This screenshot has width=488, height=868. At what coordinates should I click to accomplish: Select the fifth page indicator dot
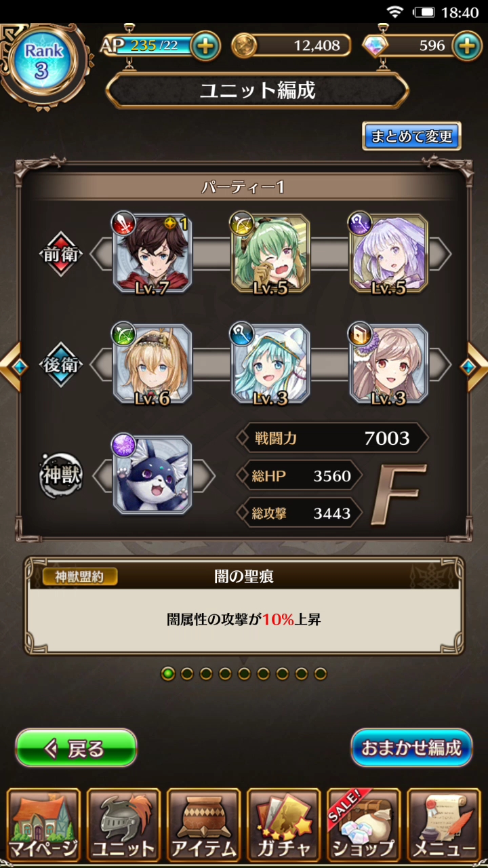click(x=244, y=673)
